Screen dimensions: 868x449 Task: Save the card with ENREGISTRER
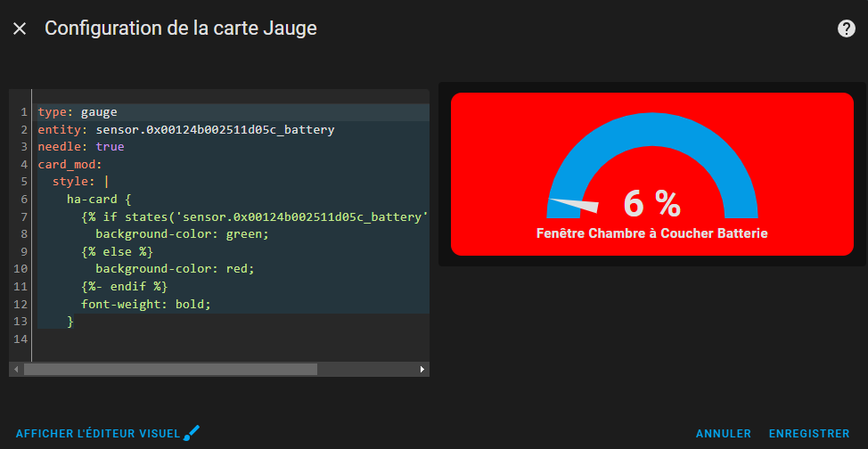click(x=809, y=434)
